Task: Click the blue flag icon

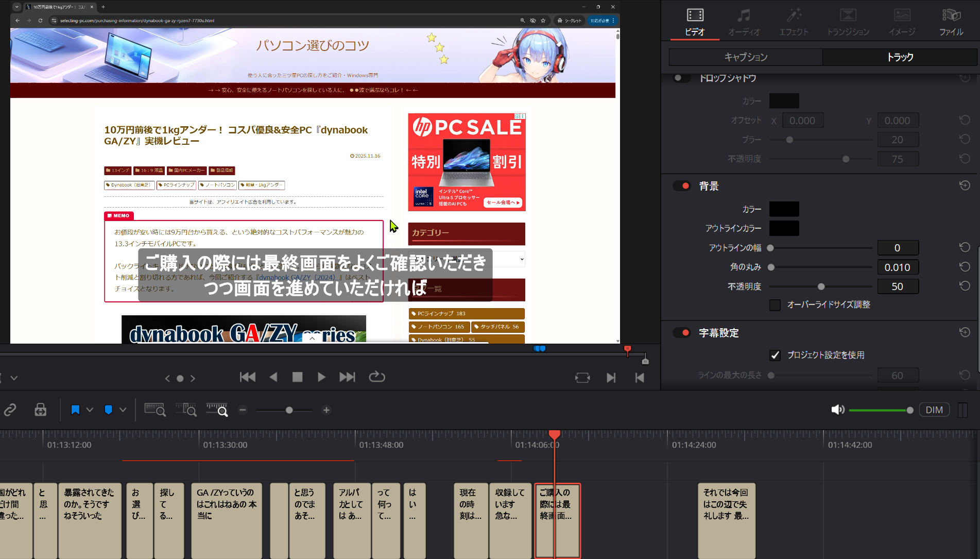Action: [x=75, y=410]
